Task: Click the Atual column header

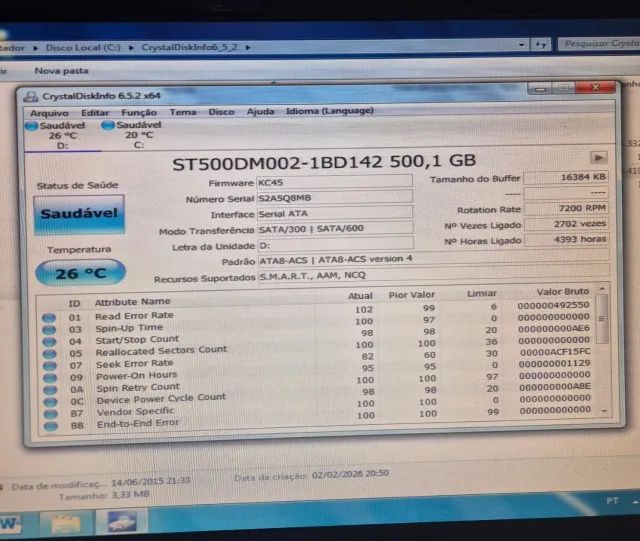Action: (360, 296)
